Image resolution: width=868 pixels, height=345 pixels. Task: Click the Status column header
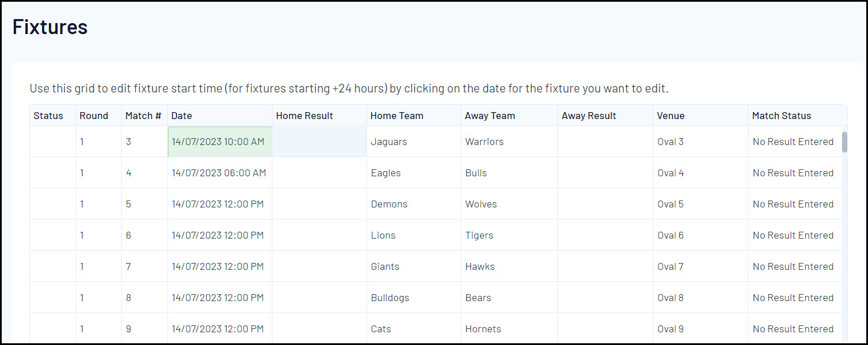point(48,116)
